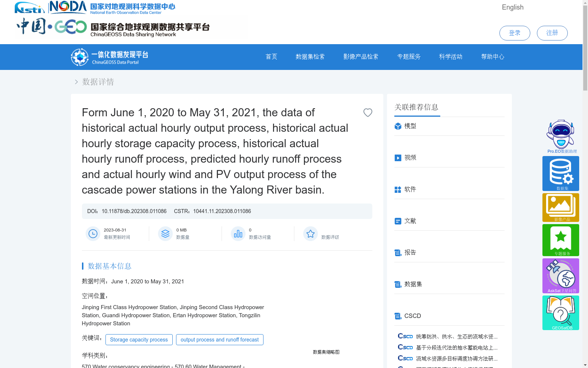The image size is (588, 368).
Task: Open CSCD article 流域水资源多目标调度协调方法
Action: click(x=457, y=359)
